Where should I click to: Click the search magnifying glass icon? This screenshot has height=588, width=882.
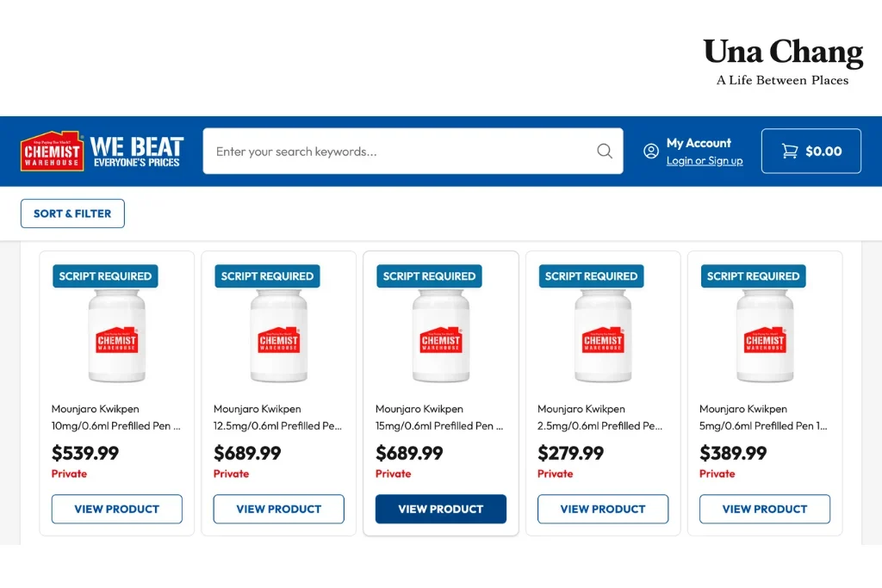[605, 152]
